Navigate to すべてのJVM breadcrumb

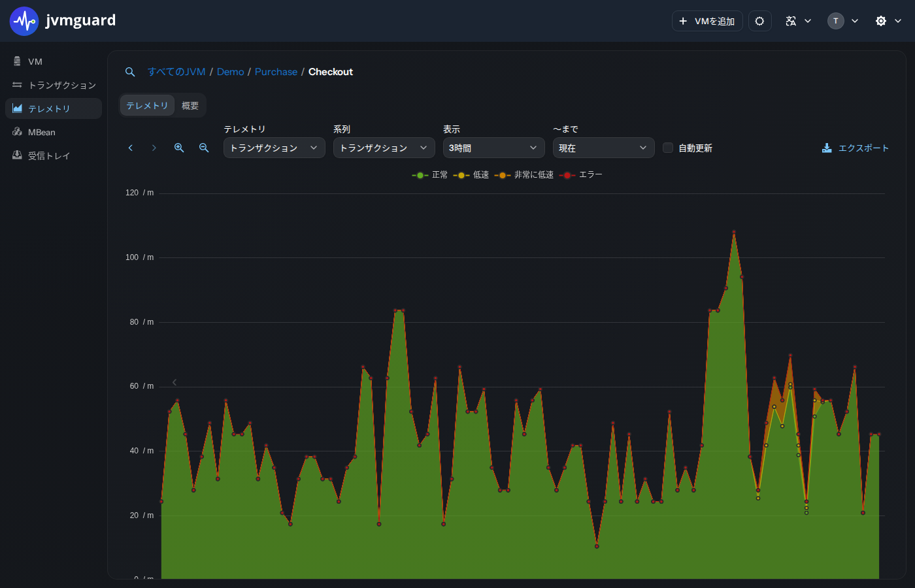(x=176, y=72)
